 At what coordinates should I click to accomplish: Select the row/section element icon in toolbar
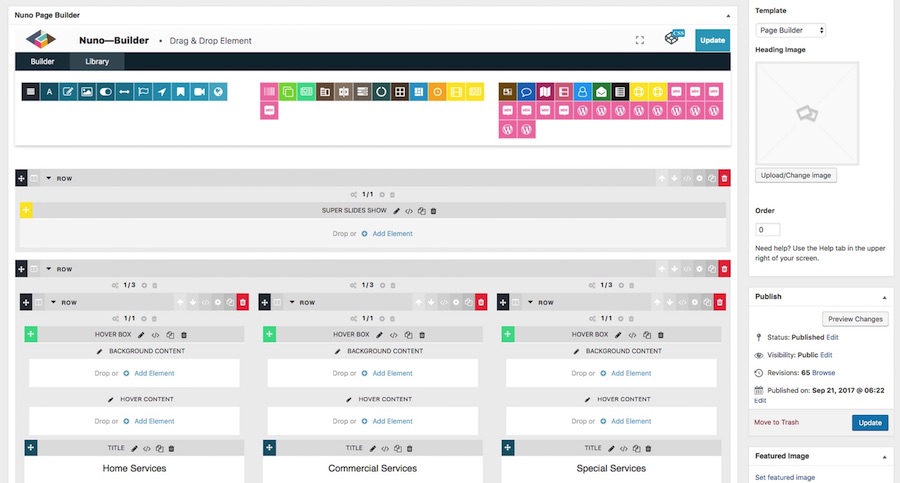[30, 92]
